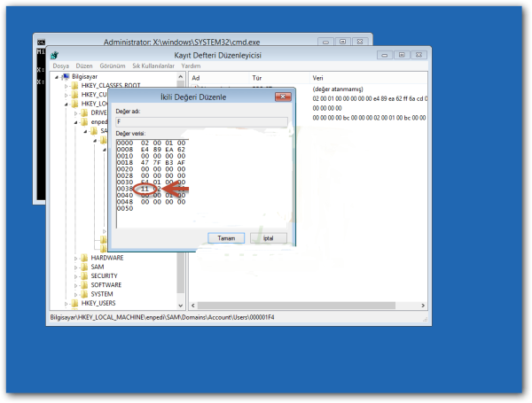Select the SYSTEM folder icon
532x403 pixels.
click(84, 294)
